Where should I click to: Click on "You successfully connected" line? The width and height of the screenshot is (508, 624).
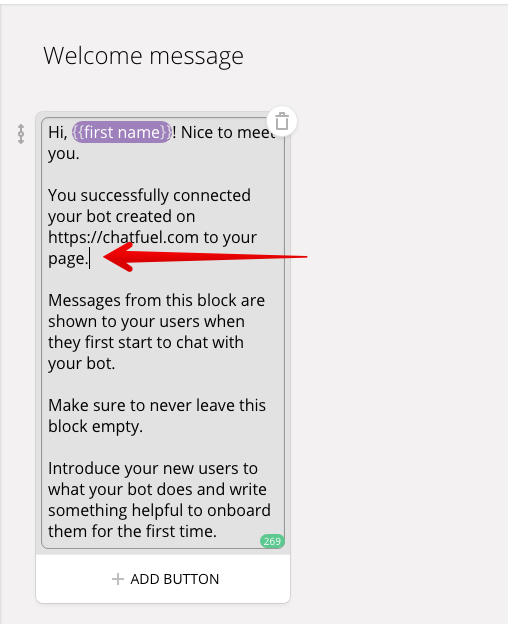149,196
